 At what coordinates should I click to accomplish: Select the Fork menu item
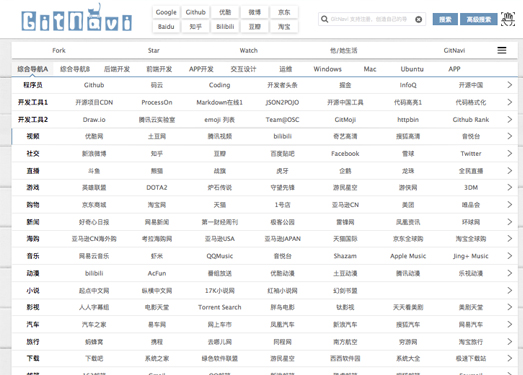tap(59, 50)
